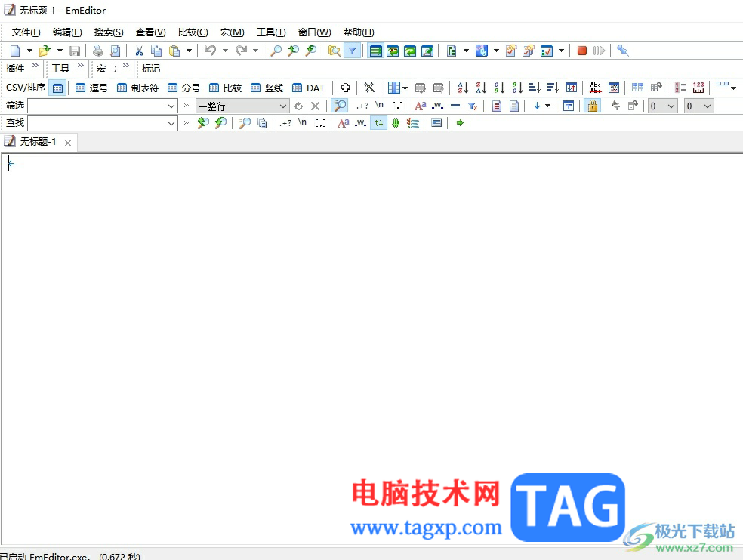The width and height of the screenshot is (743, 560).
Task: Click the Sort A to Z icon
Action: point(463,88)
